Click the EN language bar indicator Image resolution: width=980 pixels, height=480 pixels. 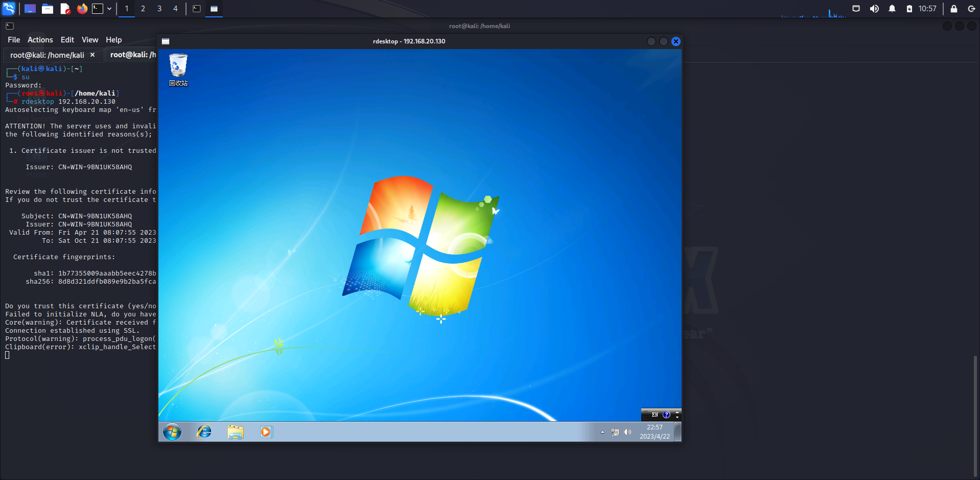(655, 415)
